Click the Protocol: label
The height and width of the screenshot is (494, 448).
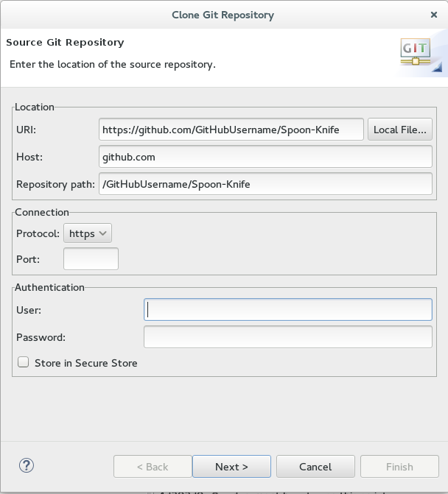click(38, 234)
